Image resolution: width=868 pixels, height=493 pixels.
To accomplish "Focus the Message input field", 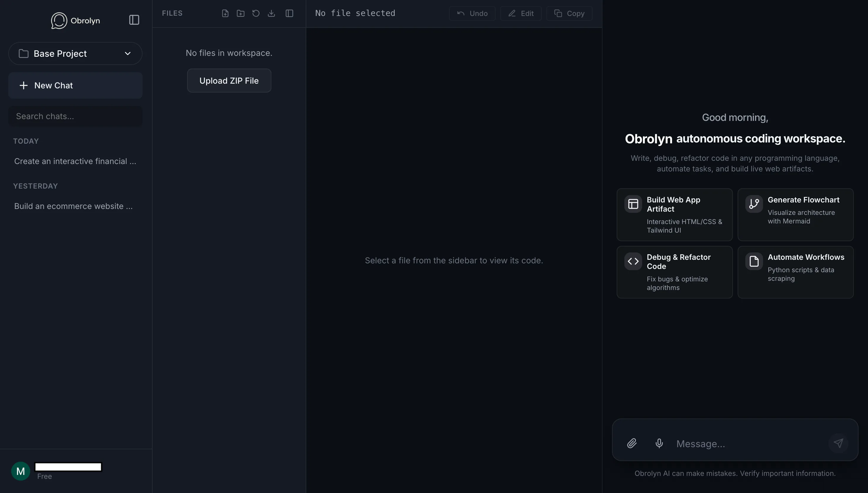I will click(x=749, y=444).
